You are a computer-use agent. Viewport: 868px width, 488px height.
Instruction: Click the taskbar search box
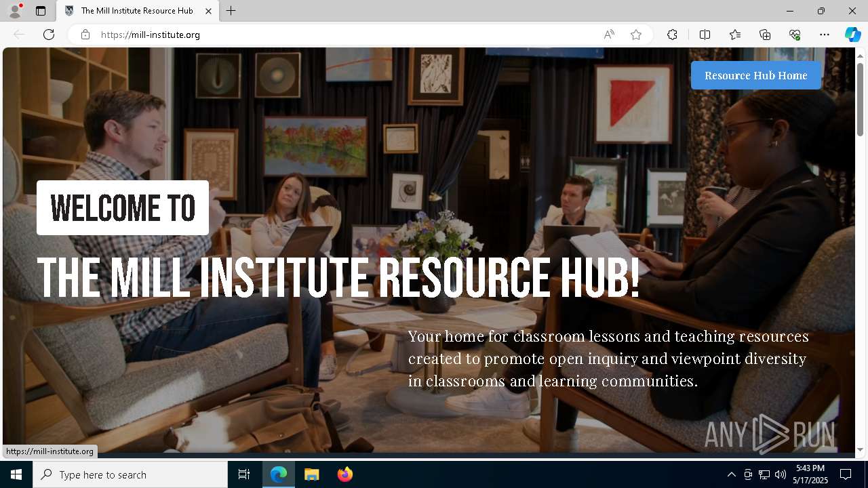(130, 474)
